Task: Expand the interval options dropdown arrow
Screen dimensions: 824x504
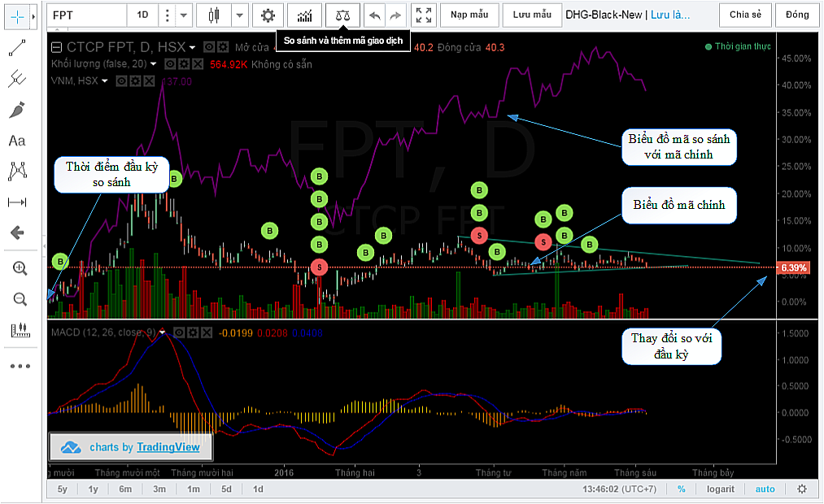Action: click(183, 15)
